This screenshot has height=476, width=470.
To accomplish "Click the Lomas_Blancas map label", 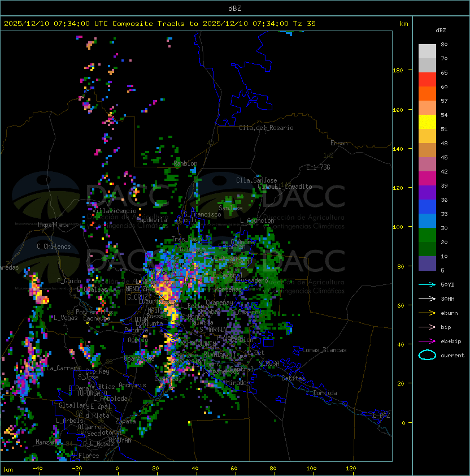I will coord(324,350).
